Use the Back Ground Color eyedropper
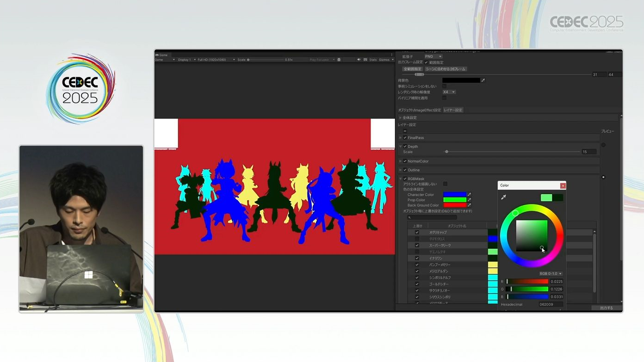Image resolution: width=644 pixels, height=362 pixels. click(x=469, y=205)
